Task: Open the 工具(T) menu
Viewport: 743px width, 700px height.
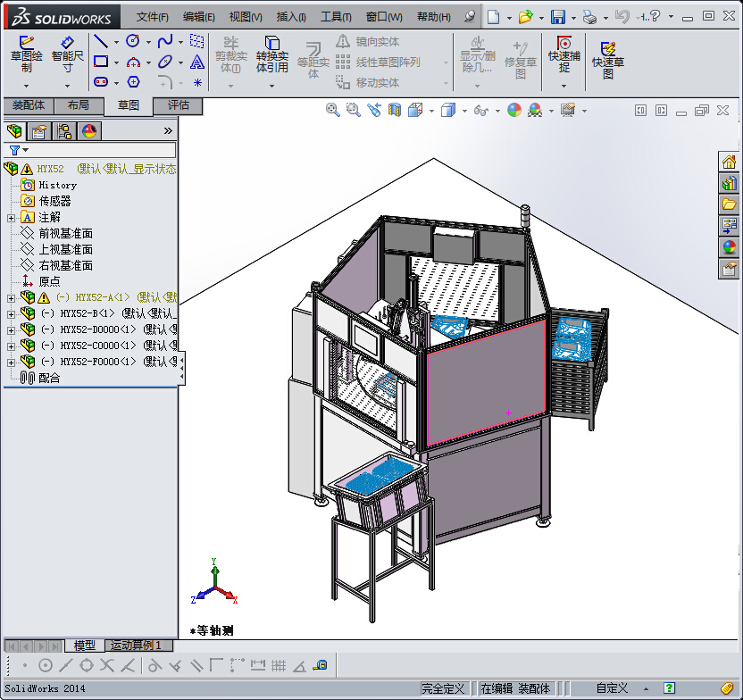Action: click(336, 17)
